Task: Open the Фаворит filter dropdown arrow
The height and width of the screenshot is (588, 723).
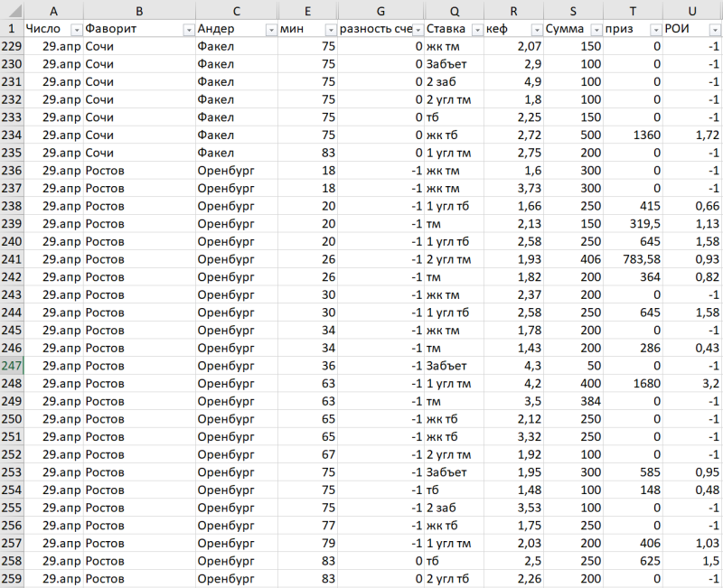Action: click(x=188, y=29)
